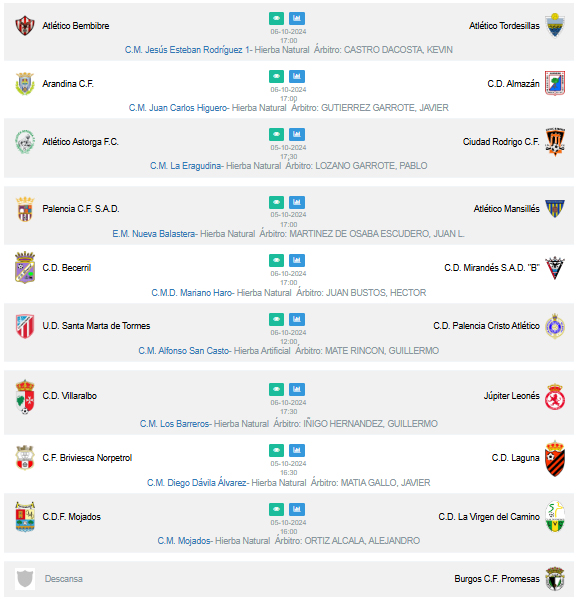Image resolution: width=576 pixels, height=601 pixels.
Task: Follow the C.M. Alfonso San Casto link
Action: coord(184,350)
